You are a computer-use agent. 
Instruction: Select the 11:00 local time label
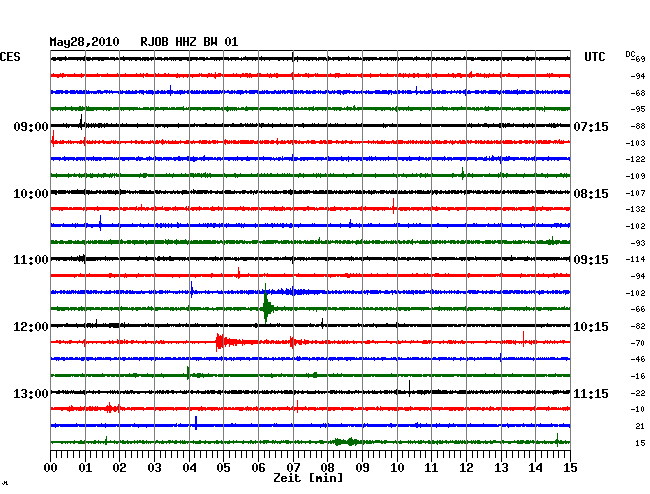[x=31, y=260]
